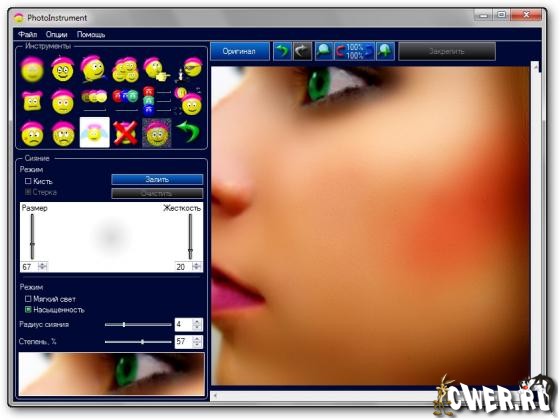Select the angel smiley Glow tool
Screen dimensions: 560x420
(x=94, y=132)
